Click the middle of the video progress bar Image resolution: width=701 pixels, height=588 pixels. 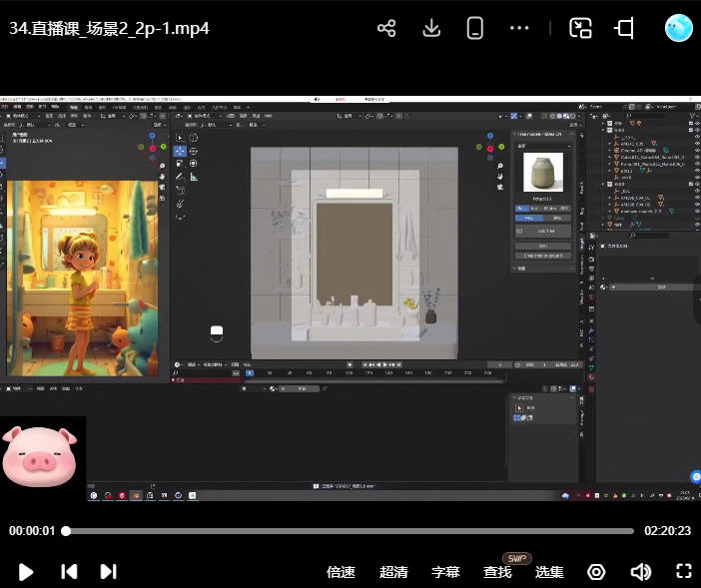pos(350,531)
